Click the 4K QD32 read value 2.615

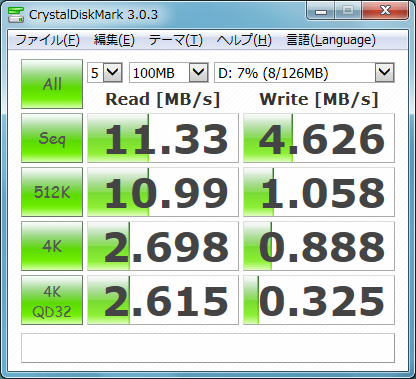tap(163, 300)
